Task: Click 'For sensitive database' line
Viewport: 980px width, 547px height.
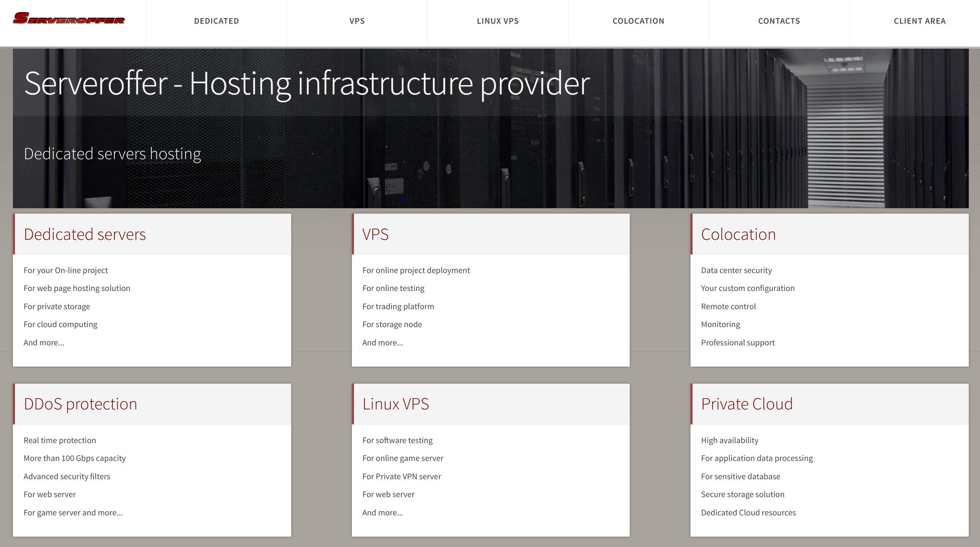Action: point(740,476)
